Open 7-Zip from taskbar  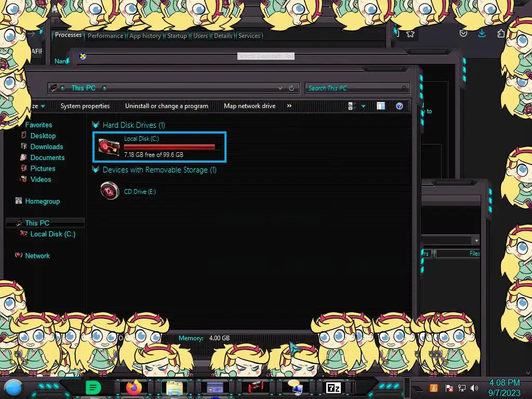click(x=333, y=388)
